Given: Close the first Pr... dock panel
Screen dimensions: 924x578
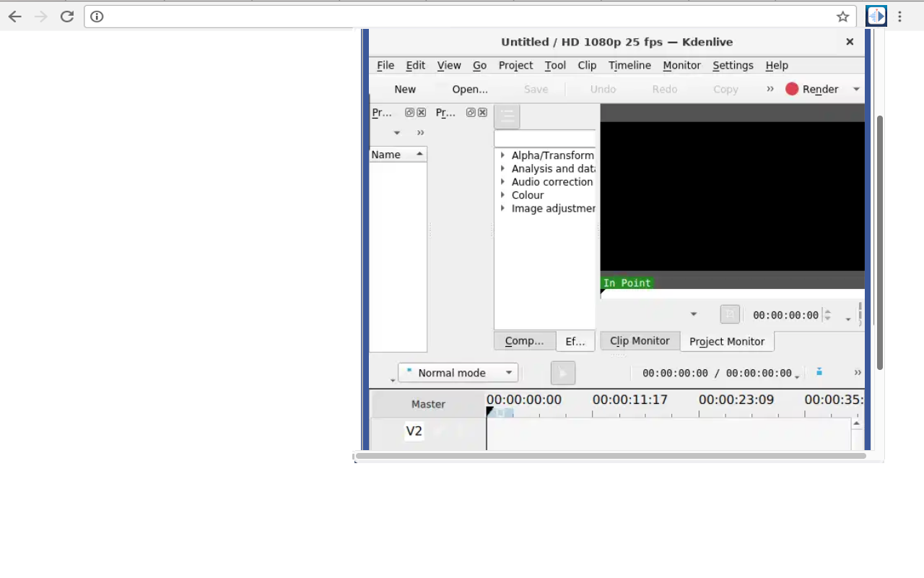Looking at the screenshot, I should [x=421, y=113].
